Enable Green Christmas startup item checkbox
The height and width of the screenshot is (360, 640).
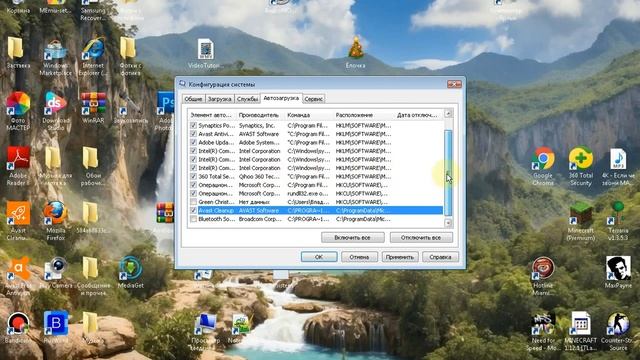tap(193, 202)
